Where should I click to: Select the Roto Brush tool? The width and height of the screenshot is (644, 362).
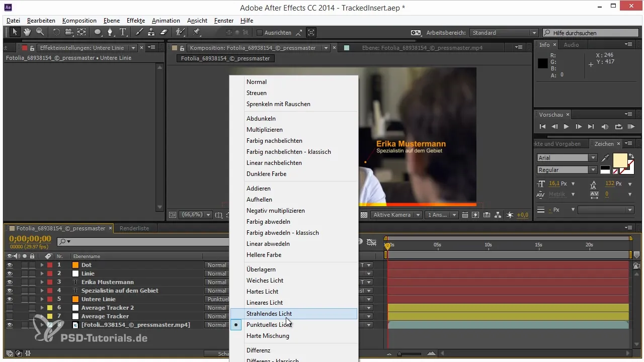pos(180,32)
